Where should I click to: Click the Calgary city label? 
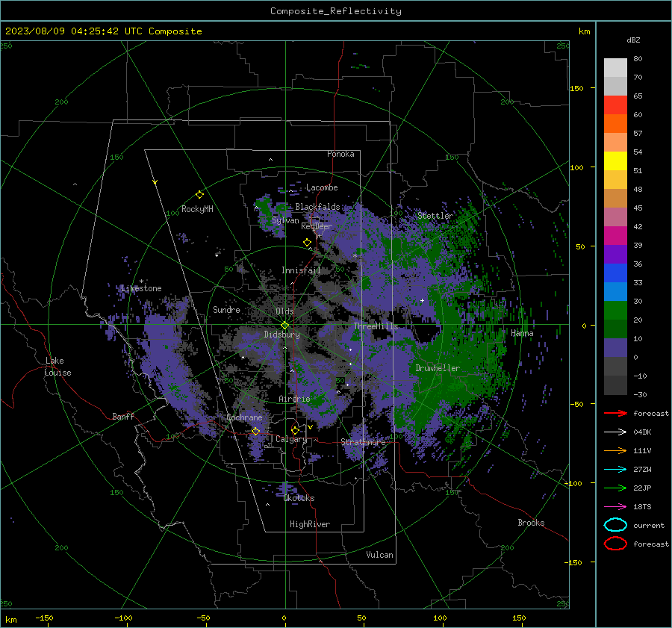coord(291,439)
